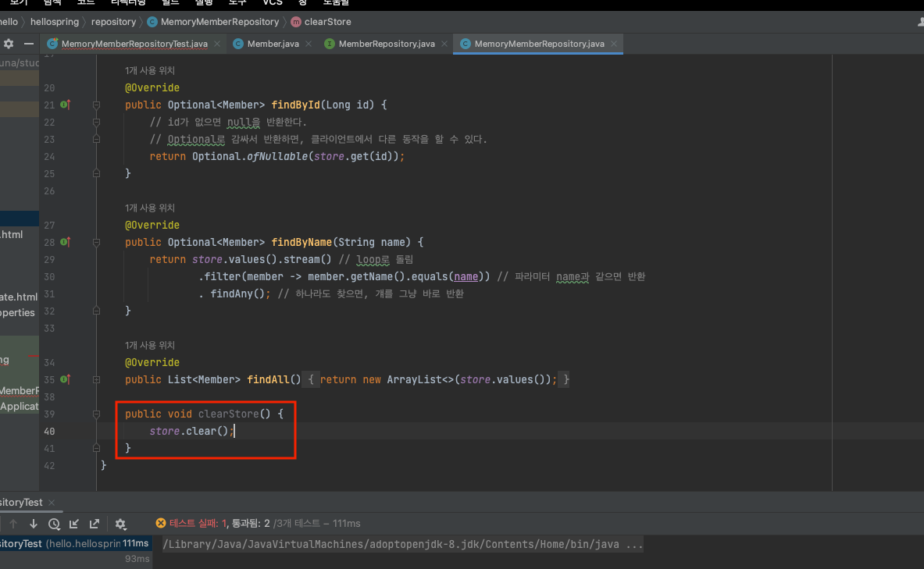The width and height of the screenshot is (924, 569).
Task: Click usage hint above findById method
Action: pyautogui.click(x=150, y=70)
